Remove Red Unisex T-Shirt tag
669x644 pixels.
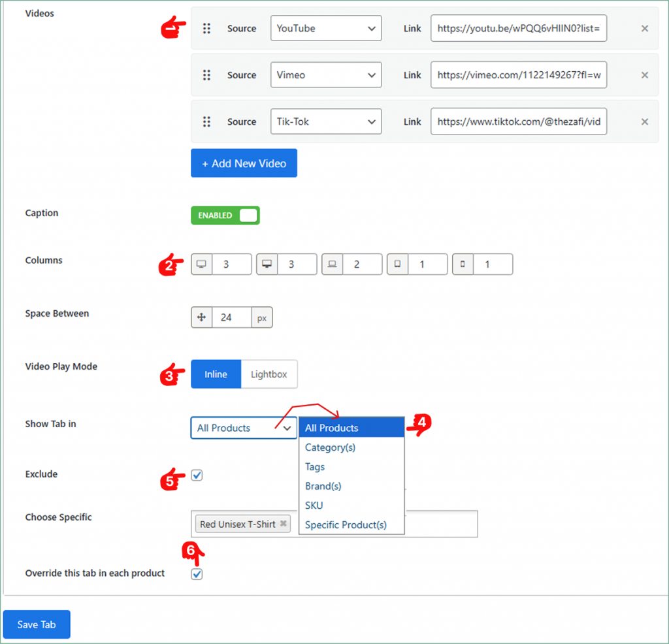284,524
